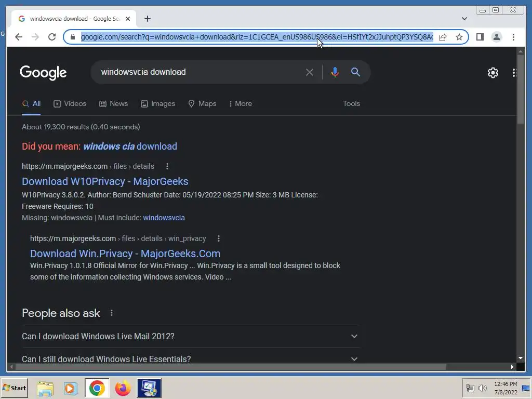This screenshot has width=532, height=399.
Task: Open search Tools options
Action: click(x=351, y=103)
